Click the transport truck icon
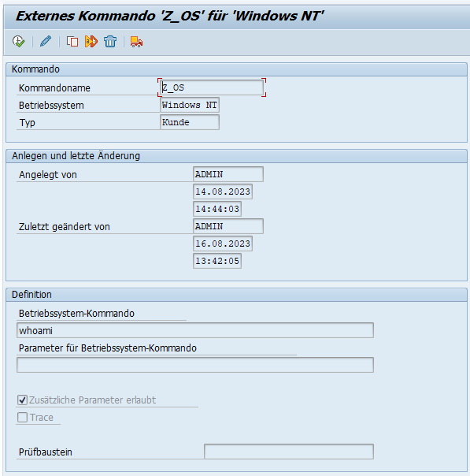 tap(136, 42)
